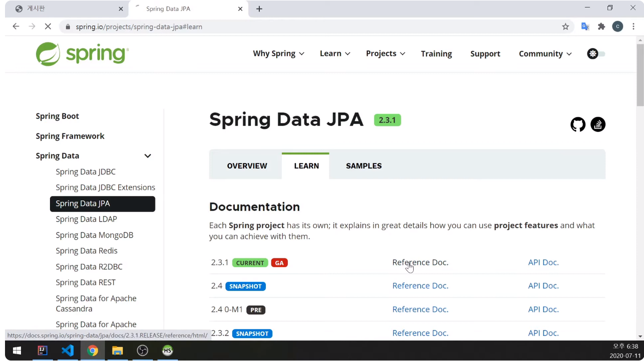Expand the Learn navigation menu

point(335,53)
